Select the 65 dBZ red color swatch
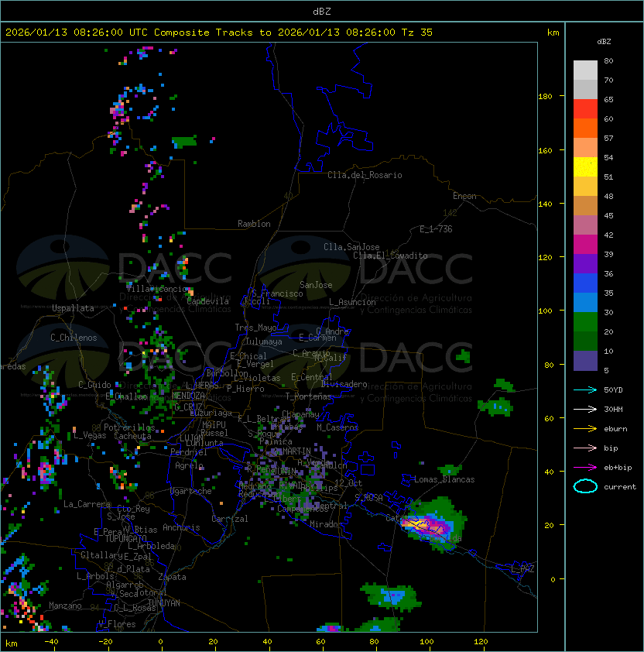Viewport: 644px width, 652px height. pos(585,109)
